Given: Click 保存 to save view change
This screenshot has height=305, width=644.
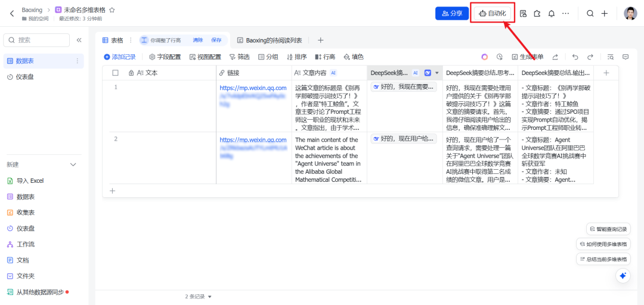Looking at the screenshot, I should pos(216,40).
